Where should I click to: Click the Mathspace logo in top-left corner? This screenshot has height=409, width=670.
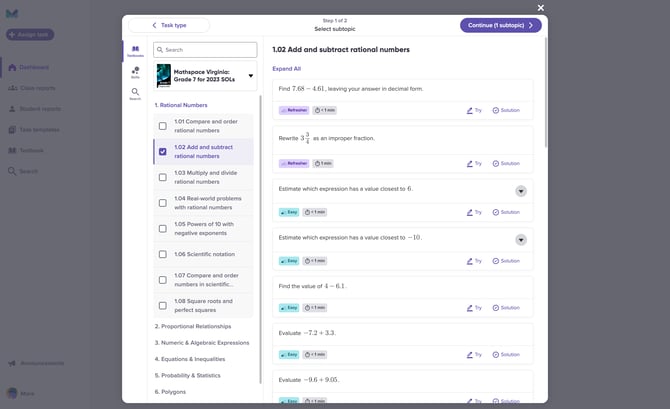tap(12, 14)
